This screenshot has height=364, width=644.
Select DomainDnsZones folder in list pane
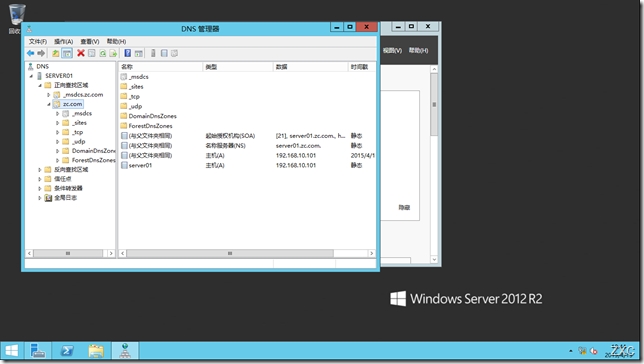coord(152,116)
